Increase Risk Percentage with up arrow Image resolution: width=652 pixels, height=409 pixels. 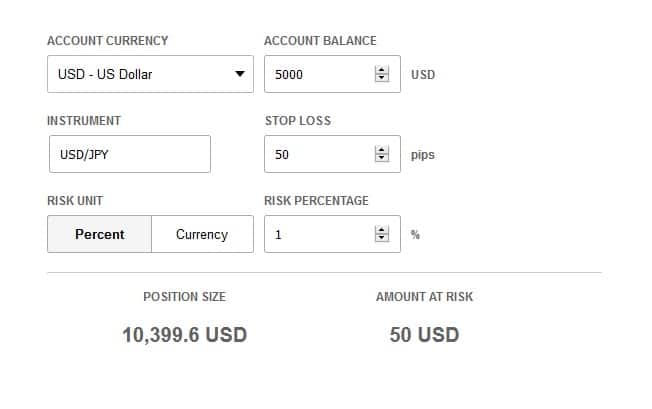click(x=381, y=229)
